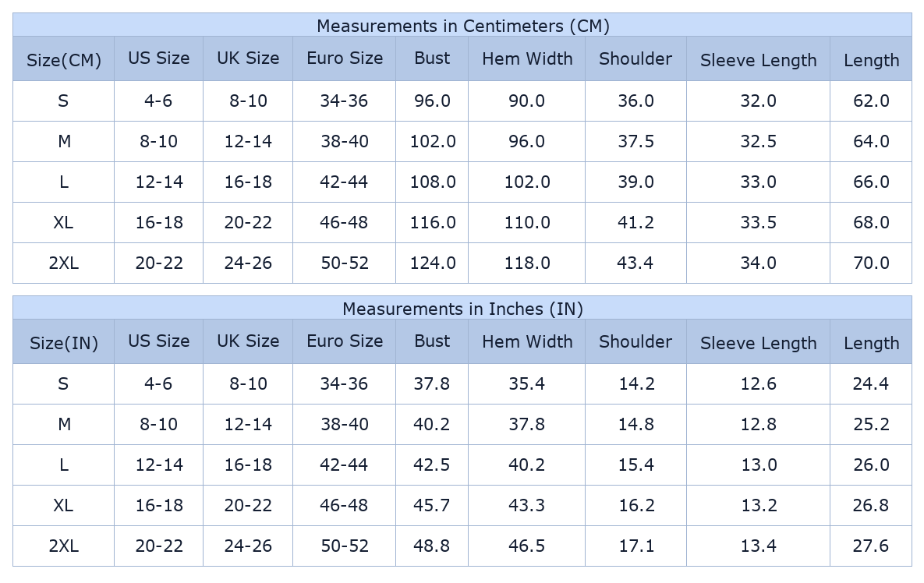Select the 24.4 length value for size S
The height and width of the screenshot is (583, 924).
[x=871, y=384]
